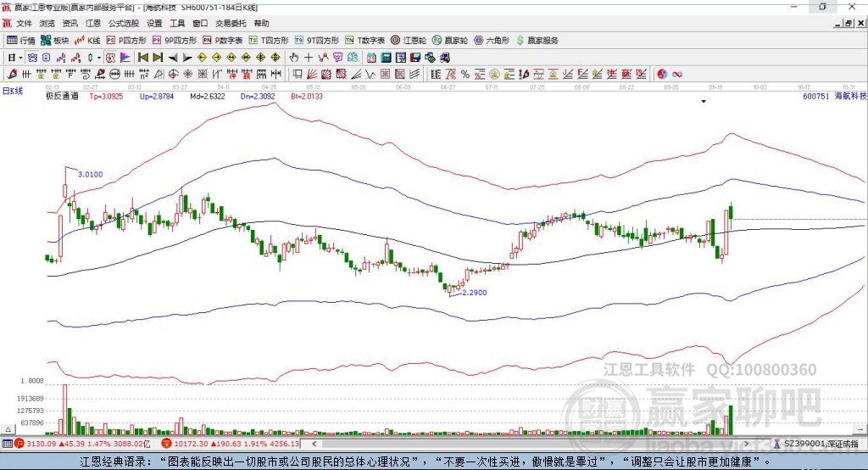
Task: Open the 设置 menu
Action: (x=154, y=23)
